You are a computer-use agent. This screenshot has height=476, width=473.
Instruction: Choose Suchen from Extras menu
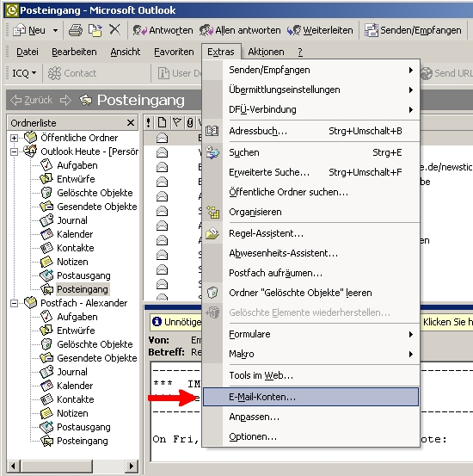[311, 152]
